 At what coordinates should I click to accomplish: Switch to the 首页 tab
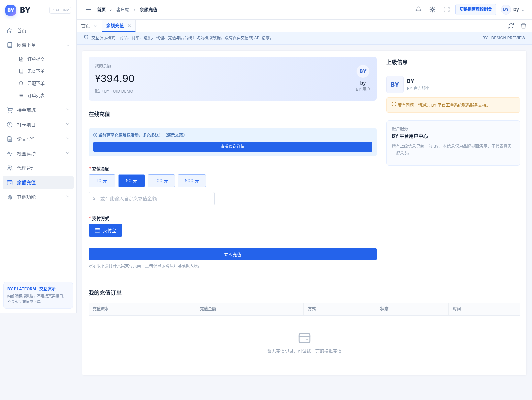(86, 26)
